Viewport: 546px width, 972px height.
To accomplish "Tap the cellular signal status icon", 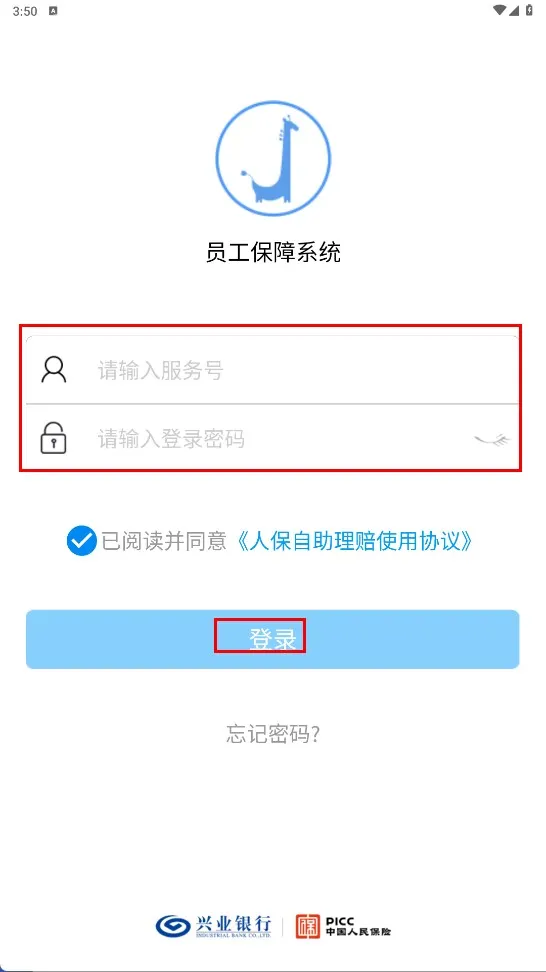I will (514, 11).
